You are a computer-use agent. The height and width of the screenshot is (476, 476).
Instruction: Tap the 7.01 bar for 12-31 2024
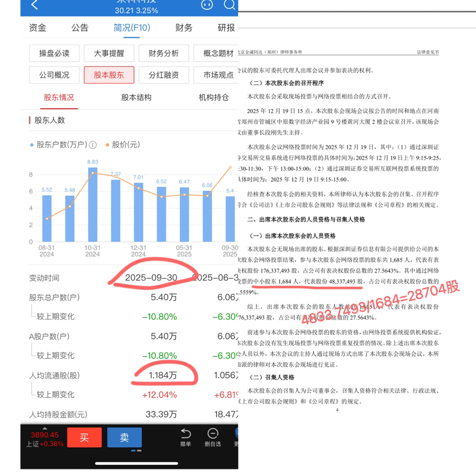click(x=139, y=212)
